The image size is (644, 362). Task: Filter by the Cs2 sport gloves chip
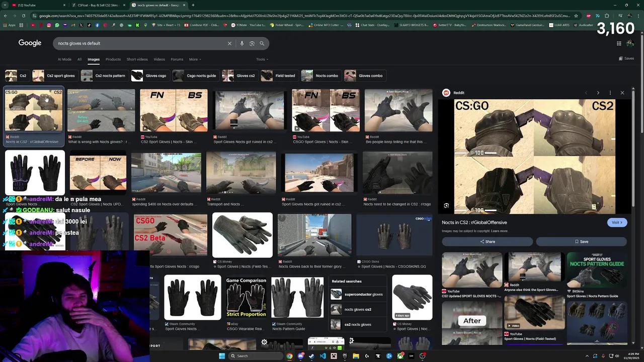(x=54, y=75)
